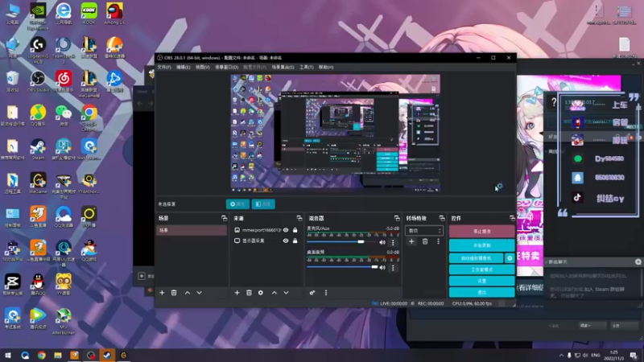Toggle lock on mmexport image source

pyautogui.click(x=295, y=230)
